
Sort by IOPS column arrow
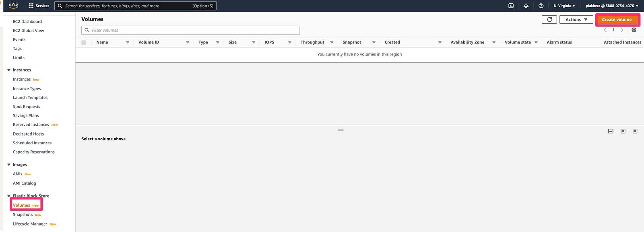click(x=290, y=42)
